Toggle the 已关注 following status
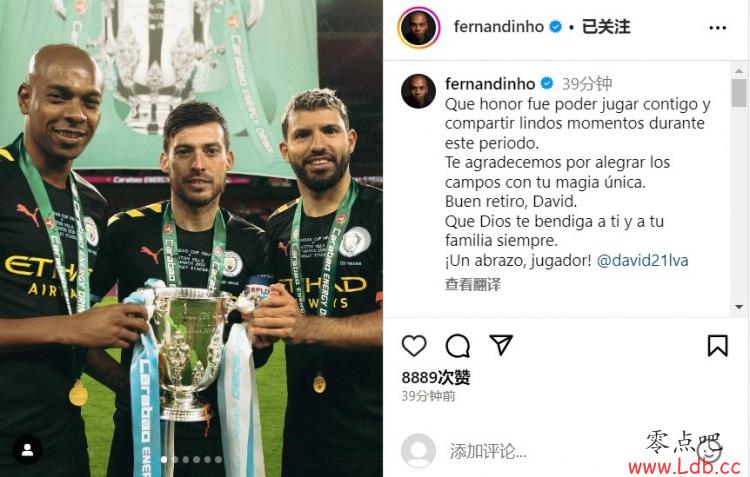The width and height of the screenshot is (750, 477). tap(606, 27)
